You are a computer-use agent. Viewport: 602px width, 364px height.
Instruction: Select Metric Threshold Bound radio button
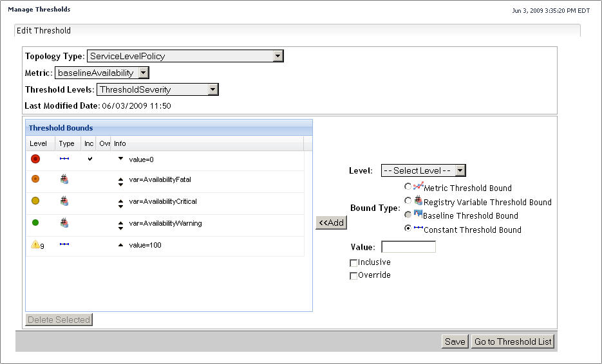[x=408, y=187]
